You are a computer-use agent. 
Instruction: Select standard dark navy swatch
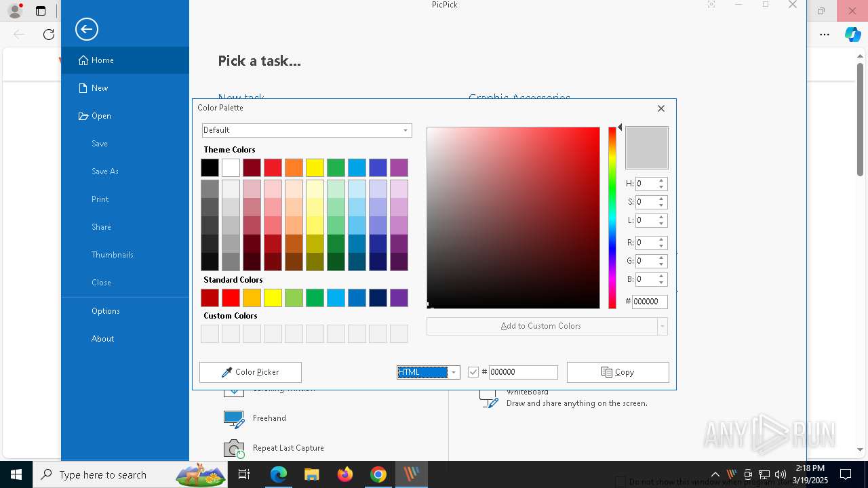[378, 298]
